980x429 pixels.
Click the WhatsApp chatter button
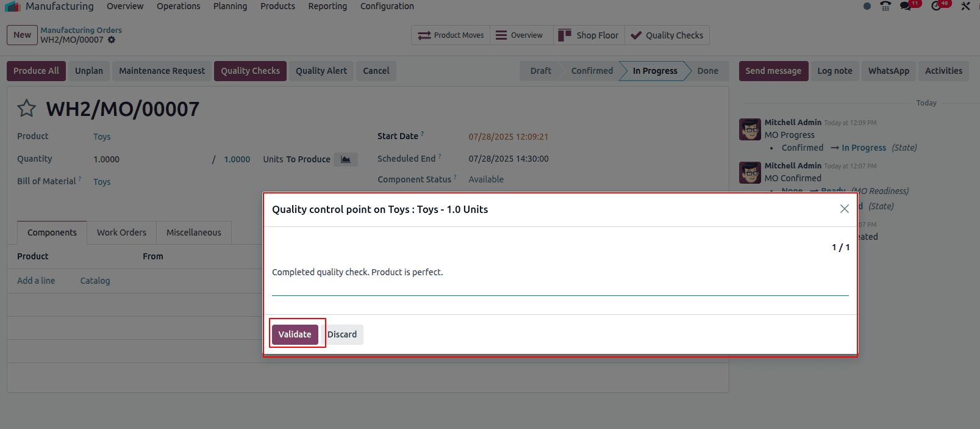(x=889, y=71)
